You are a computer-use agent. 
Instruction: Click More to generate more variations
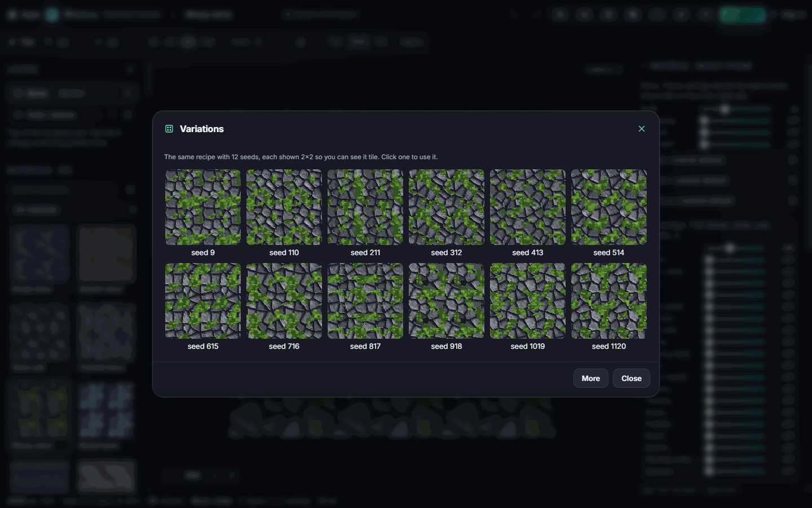click(591, 378)
